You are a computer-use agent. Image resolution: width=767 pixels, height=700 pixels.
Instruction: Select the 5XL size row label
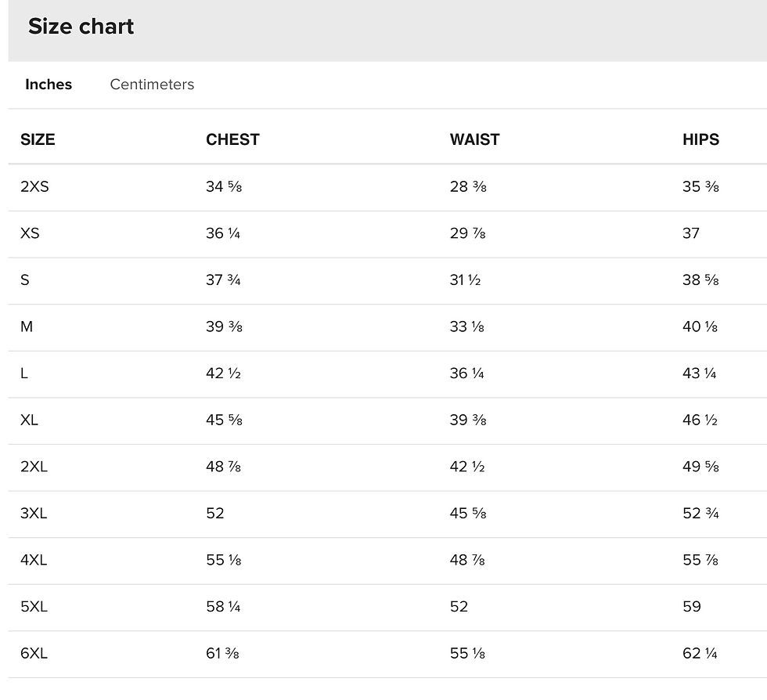pyautogui.click(x=34, y=607)
